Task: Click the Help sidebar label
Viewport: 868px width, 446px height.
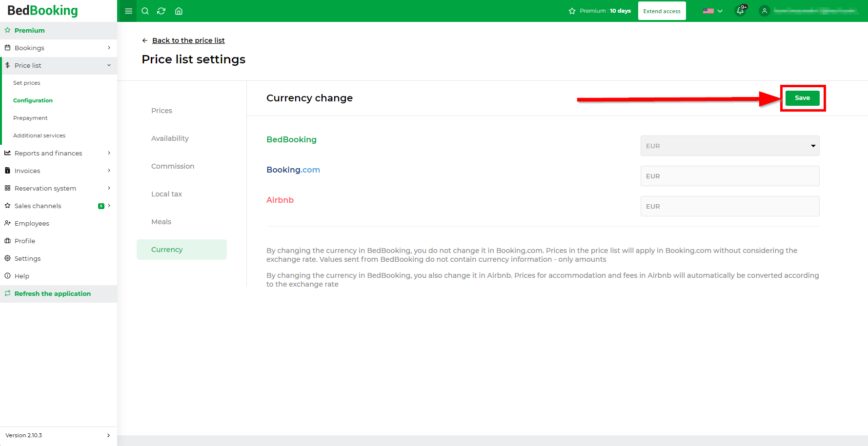Action: 22,276
